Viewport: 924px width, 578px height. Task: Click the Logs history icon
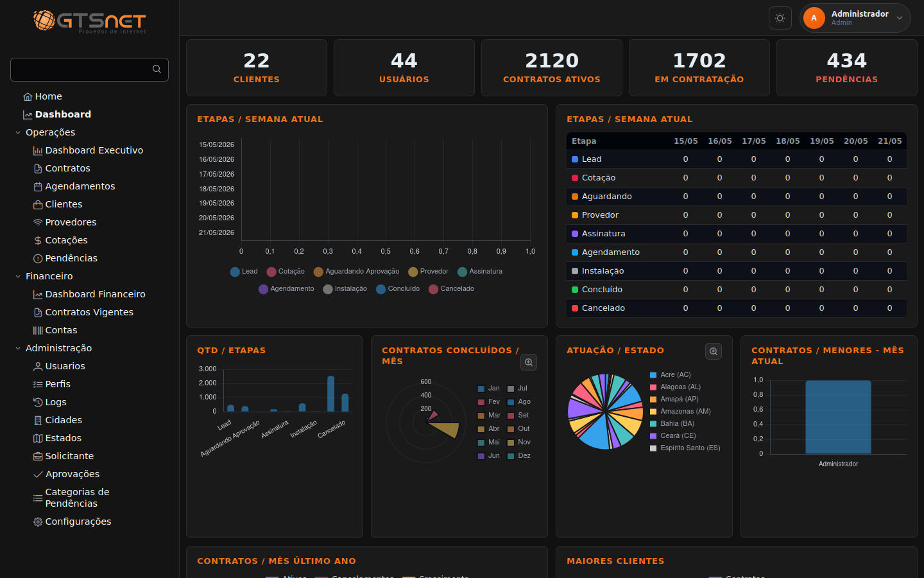[38, 403]
